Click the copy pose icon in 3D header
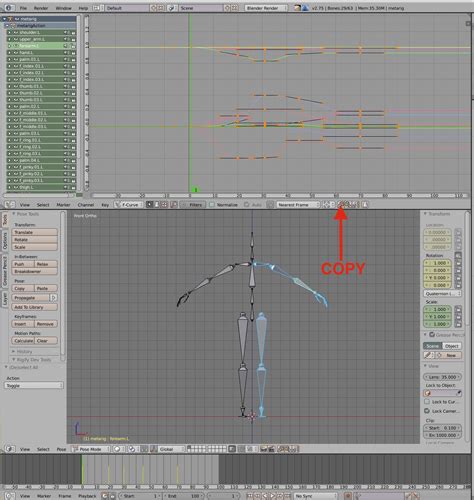This screenshot has width=474, height=500. point(281,449)
